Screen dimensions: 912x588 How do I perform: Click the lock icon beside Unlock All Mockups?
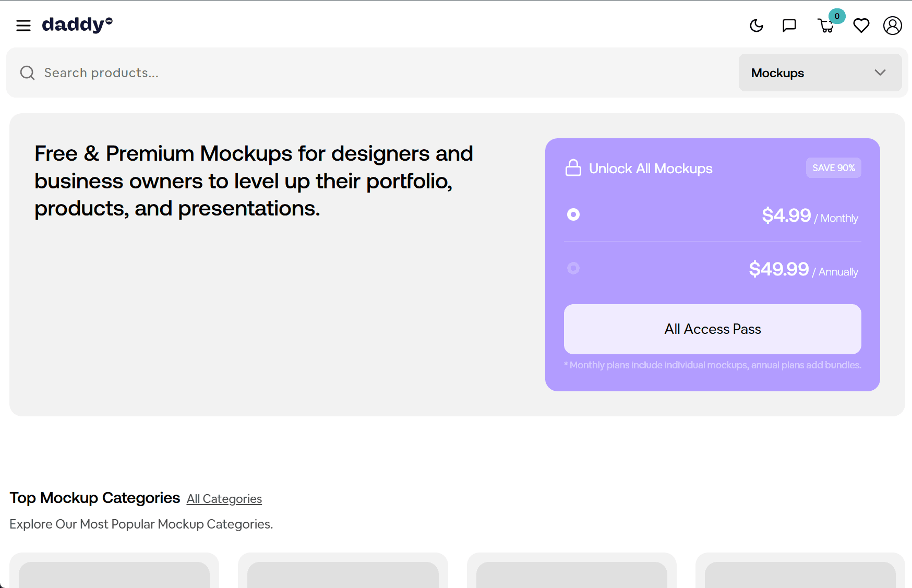pos(573,168)
